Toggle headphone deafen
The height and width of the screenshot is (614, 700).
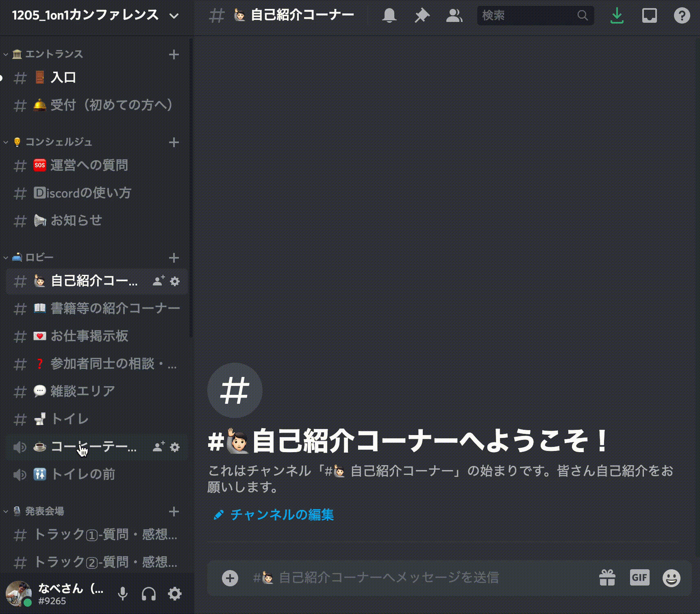[x=149, y=594]
